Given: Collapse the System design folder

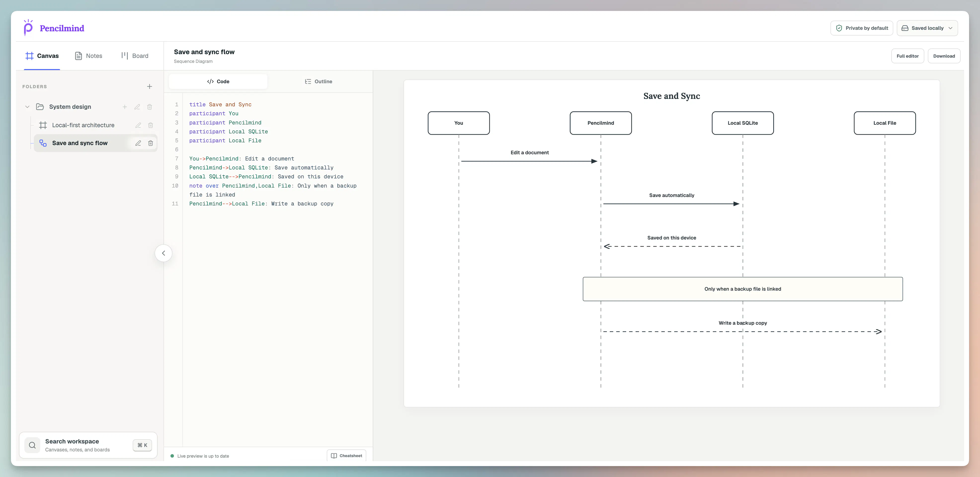Looking at the screenshot, I should pyautogui.click(x=27, y=107).
